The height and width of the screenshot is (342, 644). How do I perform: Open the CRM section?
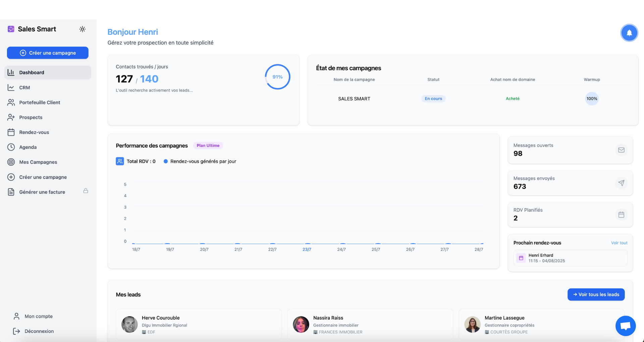(48, 88)
